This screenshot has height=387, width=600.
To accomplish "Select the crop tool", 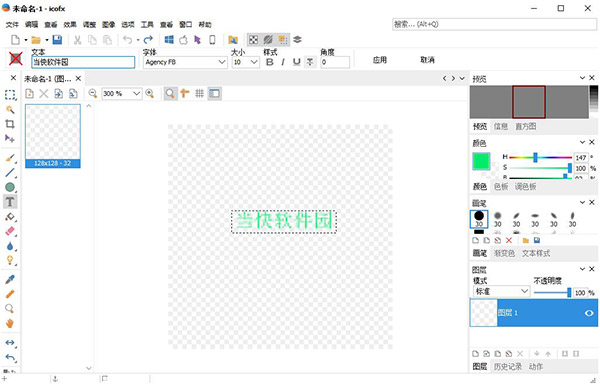I will click(10, 124).
